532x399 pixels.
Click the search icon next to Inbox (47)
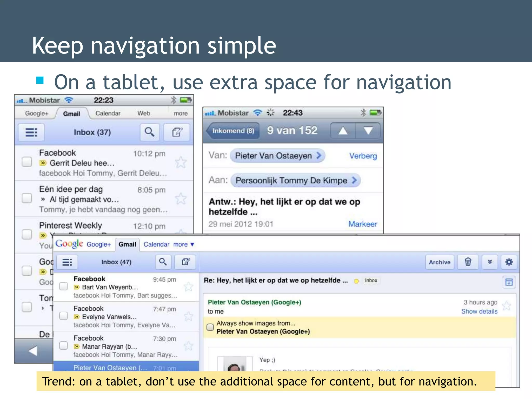[163, 262]
